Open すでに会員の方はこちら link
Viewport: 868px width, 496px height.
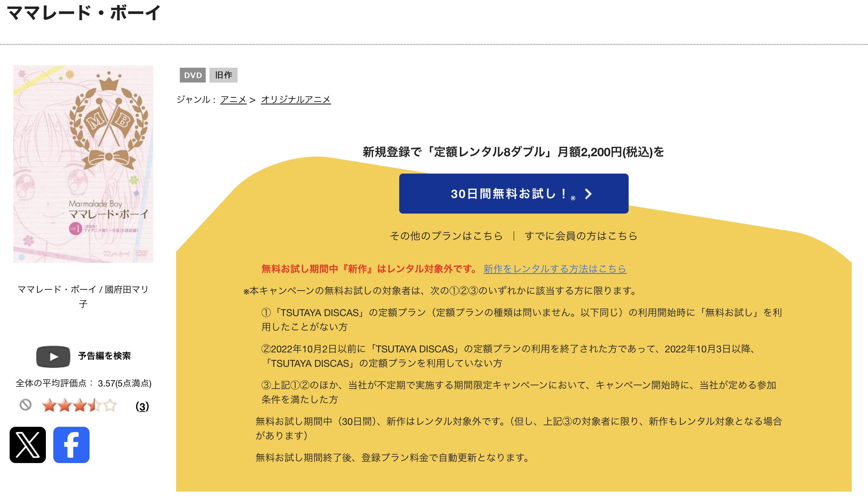point(581,236)
